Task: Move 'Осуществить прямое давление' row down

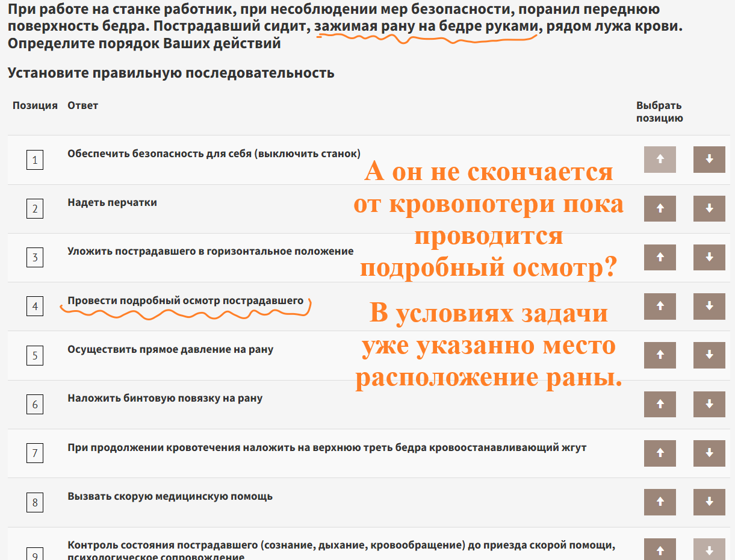Action: (709, 355)
